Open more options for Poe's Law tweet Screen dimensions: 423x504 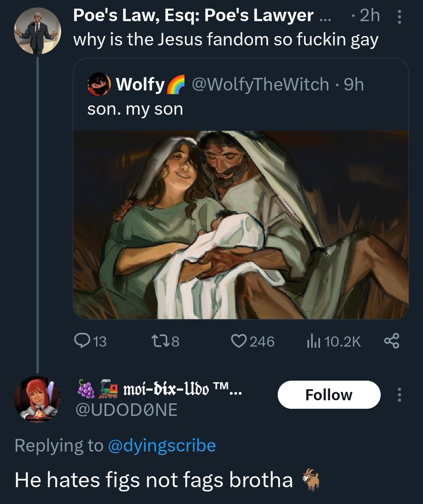pyautogui.click(x=399, y=17)
